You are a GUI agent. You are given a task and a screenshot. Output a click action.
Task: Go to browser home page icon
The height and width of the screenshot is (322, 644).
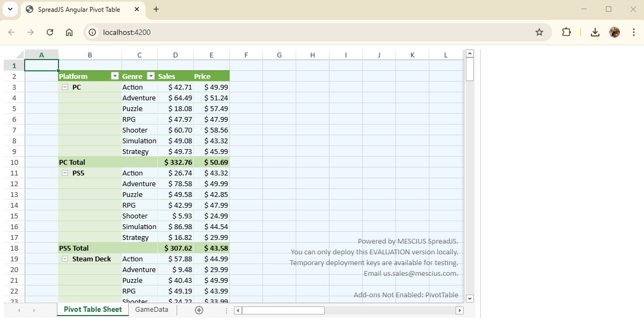69,32
